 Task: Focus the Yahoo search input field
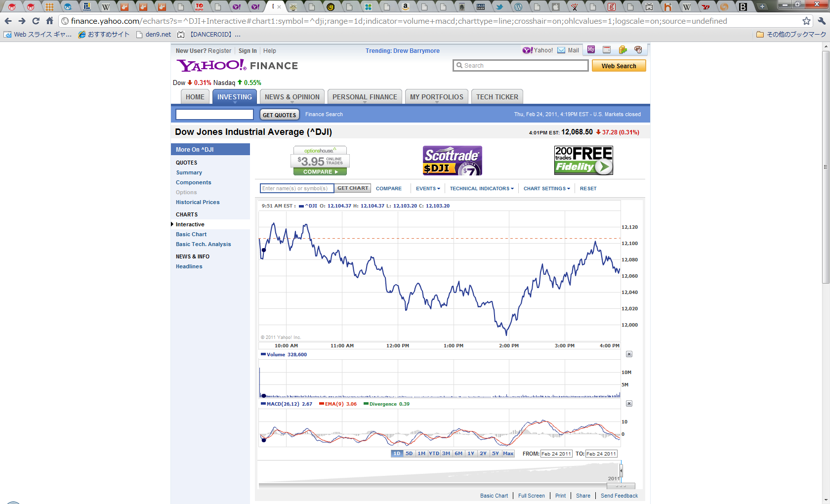pos(521,66)
